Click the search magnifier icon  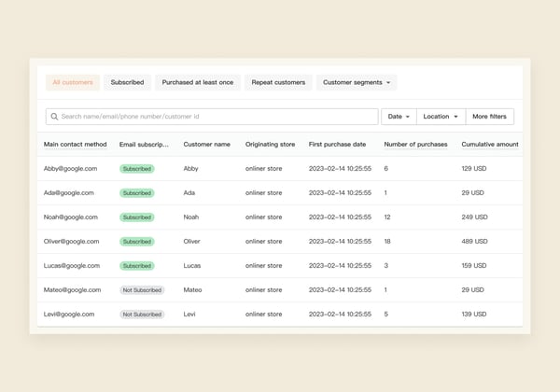pos(54,117)
